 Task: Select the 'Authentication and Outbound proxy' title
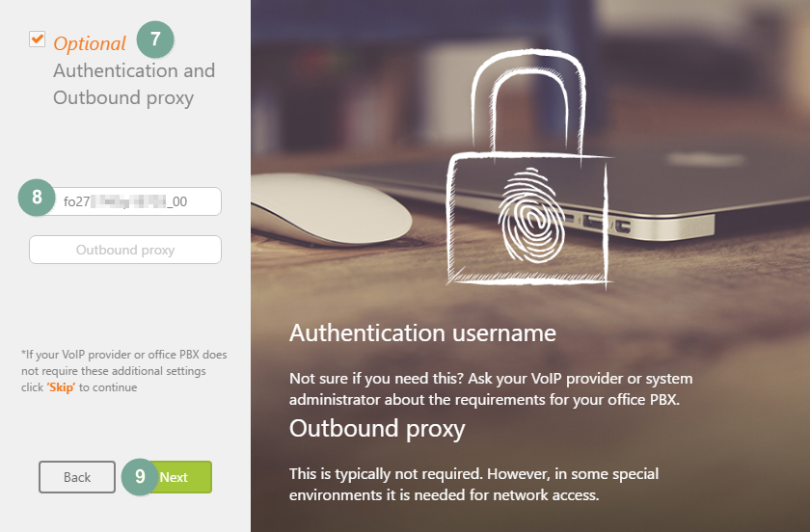(134, 84)
